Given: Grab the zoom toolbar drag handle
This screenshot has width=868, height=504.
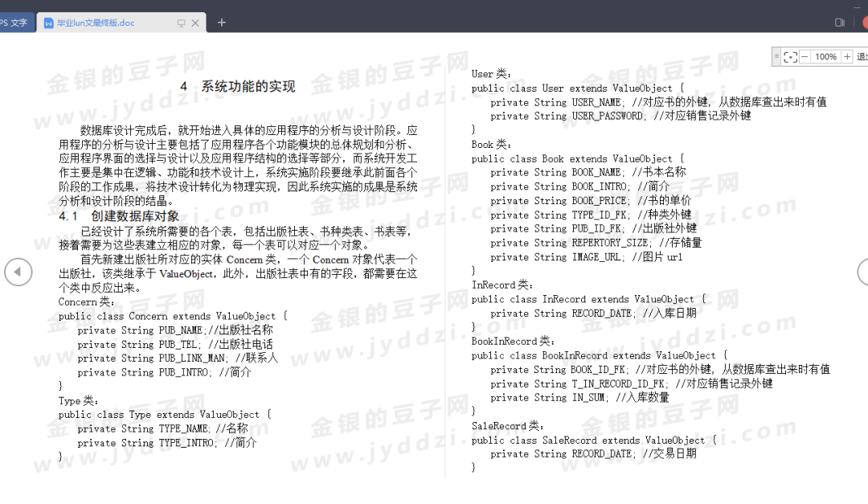Looking at the screenshot, I should 776,56.
